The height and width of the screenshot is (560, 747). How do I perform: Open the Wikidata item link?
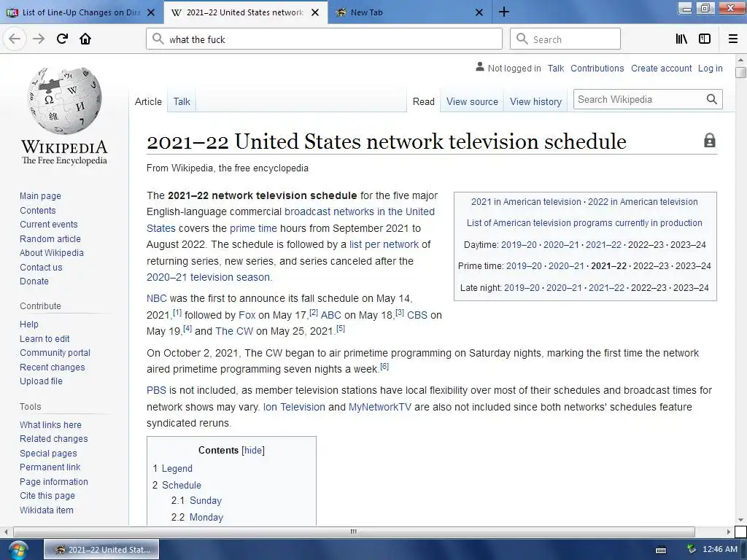pyautogui.click(x=47, y=510)
